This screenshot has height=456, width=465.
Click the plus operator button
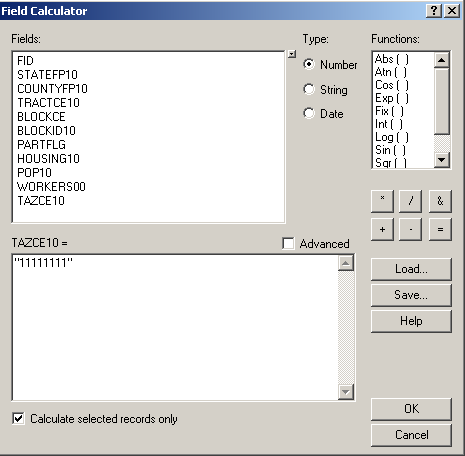(x=382, y=229)
